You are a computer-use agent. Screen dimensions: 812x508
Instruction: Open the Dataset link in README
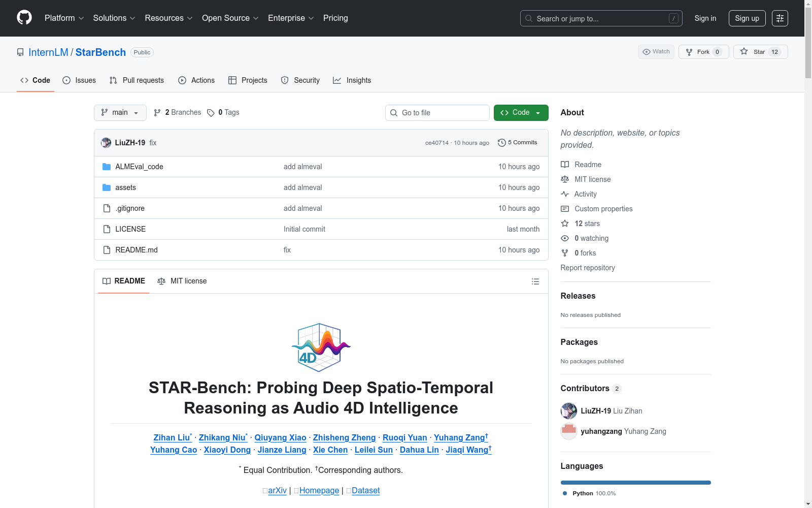pyautogui.click(x=365, y=490)
